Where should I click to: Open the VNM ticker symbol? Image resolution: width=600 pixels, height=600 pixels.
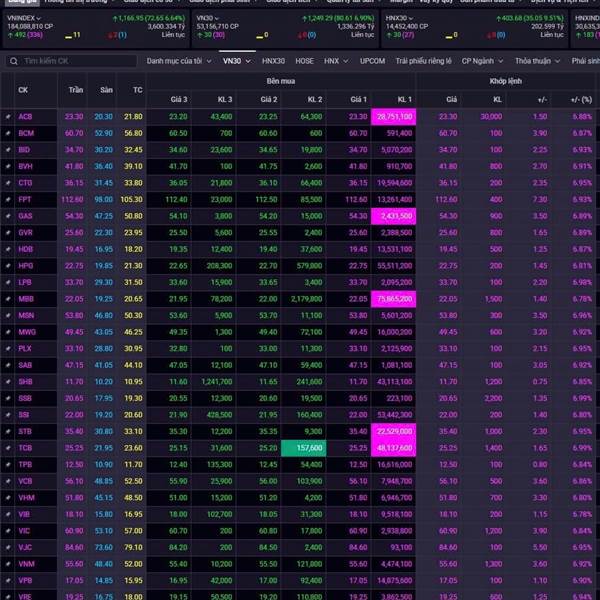coord(26,564)
